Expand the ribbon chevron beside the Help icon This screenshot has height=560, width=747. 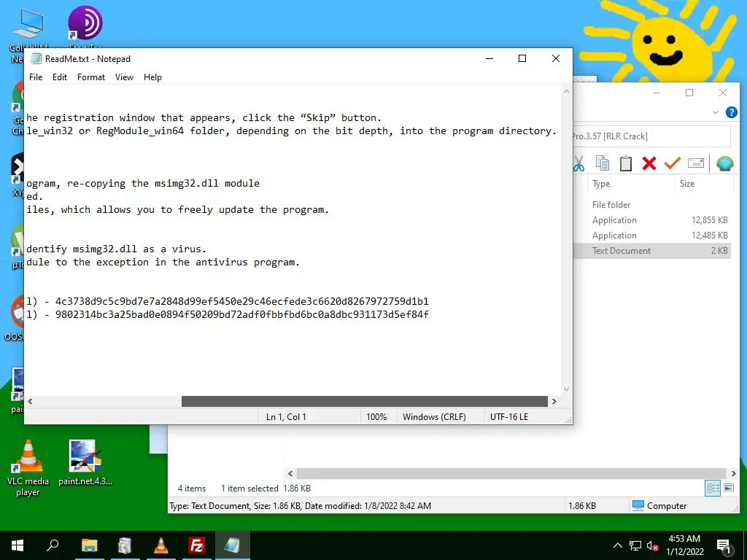[x=715, y=112]
